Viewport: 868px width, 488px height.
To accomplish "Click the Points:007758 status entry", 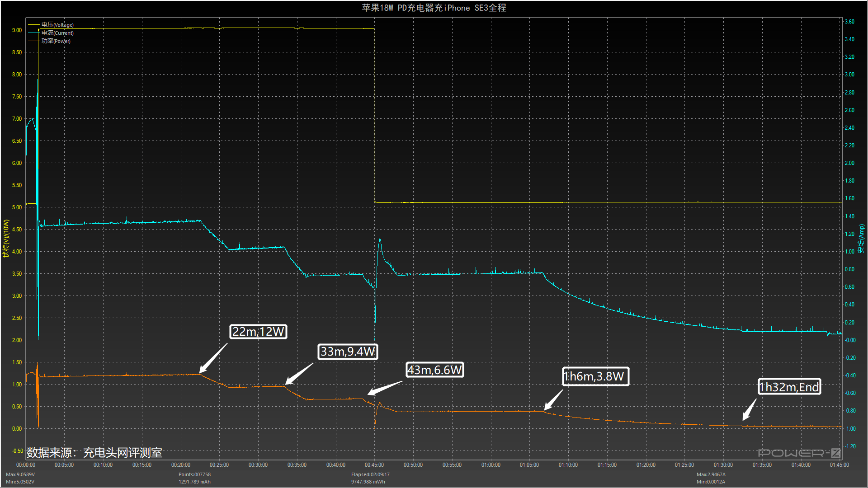I will coord(194,474).
